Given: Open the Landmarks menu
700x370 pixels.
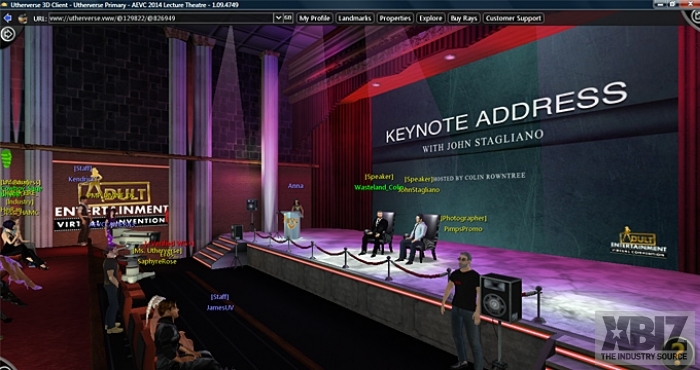Looking at the screenshot, I should point(354,18).
